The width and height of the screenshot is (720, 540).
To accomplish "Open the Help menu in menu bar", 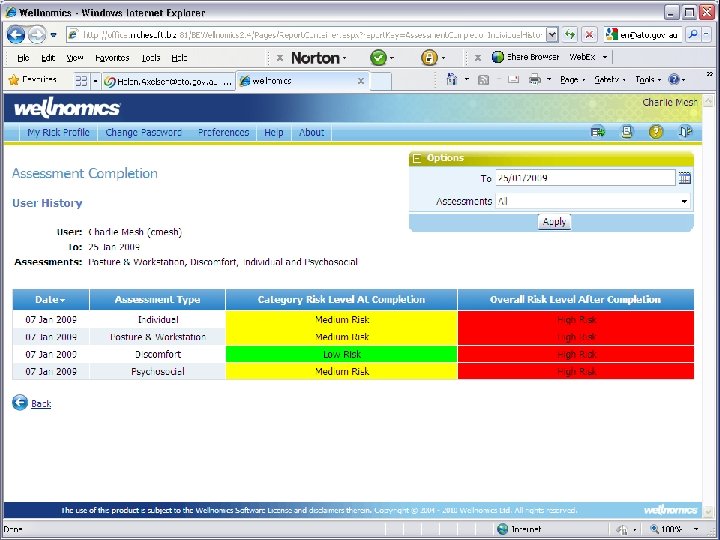I will [179, 58].
